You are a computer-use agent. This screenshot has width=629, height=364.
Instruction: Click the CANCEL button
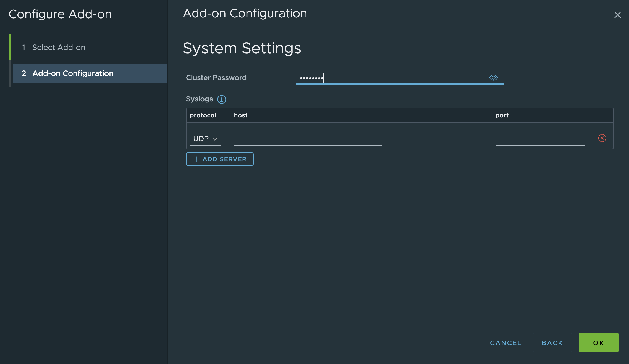506,342
